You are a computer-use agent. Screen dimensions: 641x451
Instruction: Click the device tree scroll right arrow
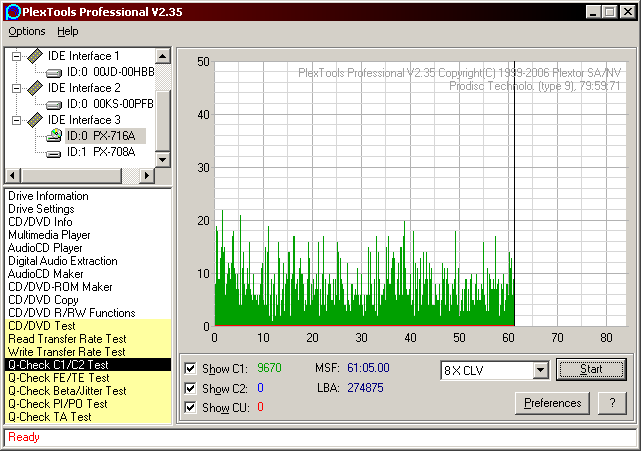click(x=147, y=175)
